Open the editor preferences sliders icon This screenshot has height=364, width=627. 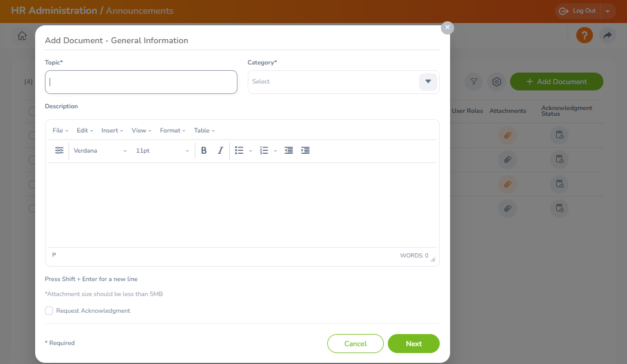coord(59,150)
